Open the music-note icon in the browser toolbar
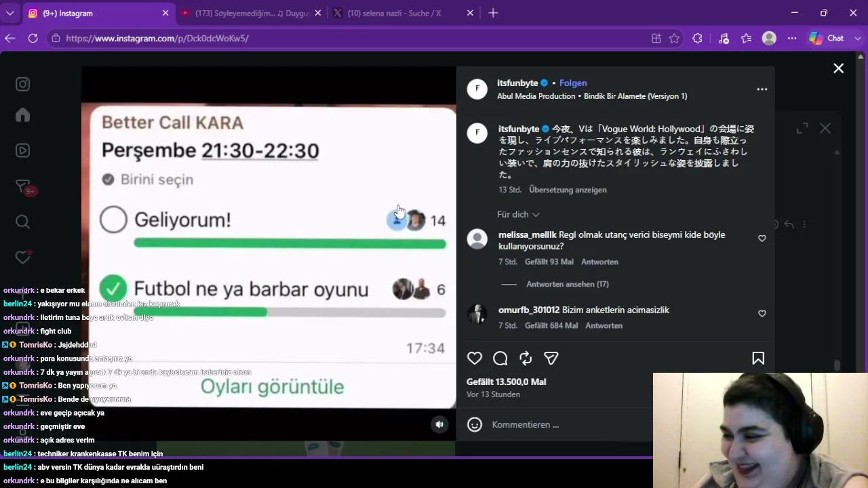Screen dimensions: 868x488 [724, 39]
